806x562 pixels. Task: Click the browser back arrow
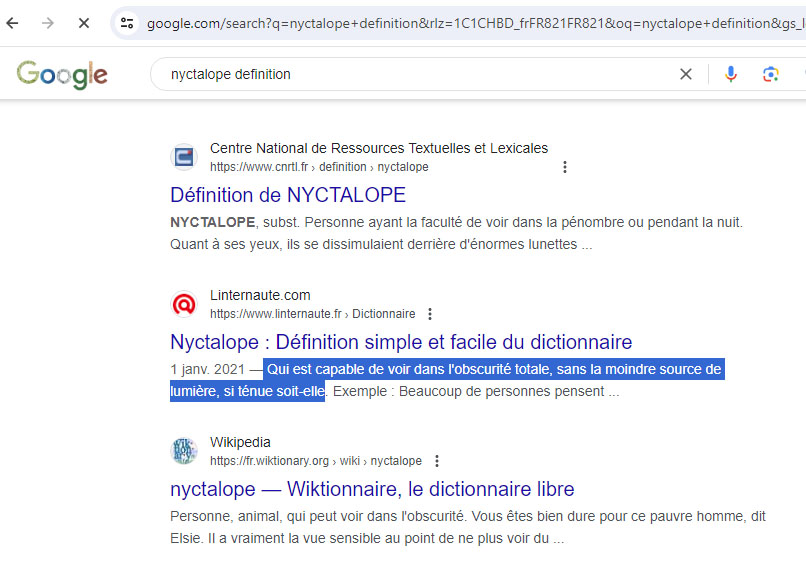click(x=12, y=23)
